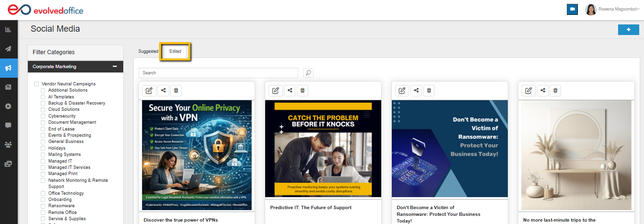
Task: Click into the Search input field
Action: 218,73
